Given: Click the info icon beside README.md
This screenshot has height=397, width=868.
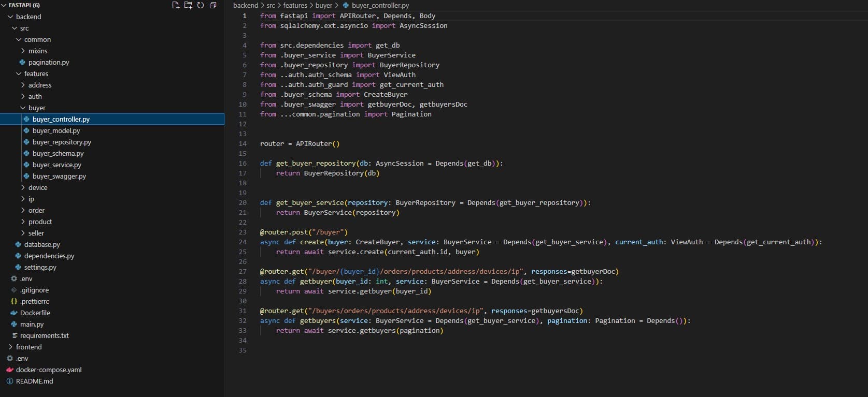Looking at the screenshot, I should coord(10,381).
